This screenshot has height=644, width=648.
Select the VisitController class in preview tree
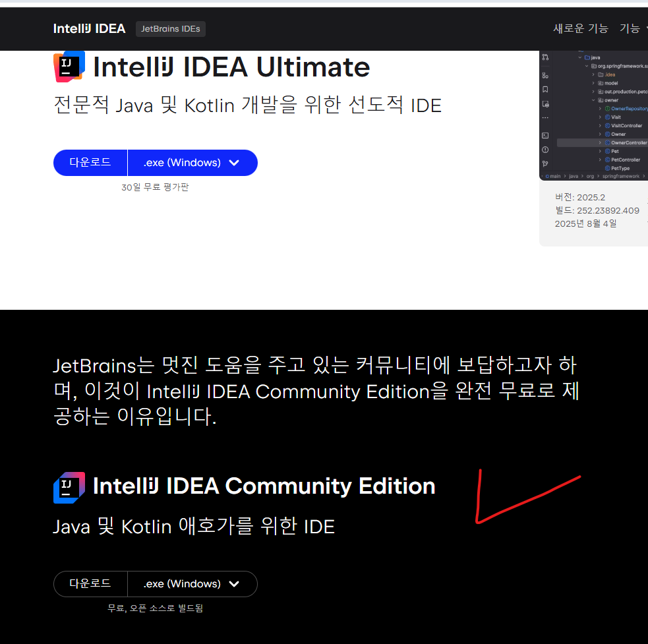tap(624, 126)
